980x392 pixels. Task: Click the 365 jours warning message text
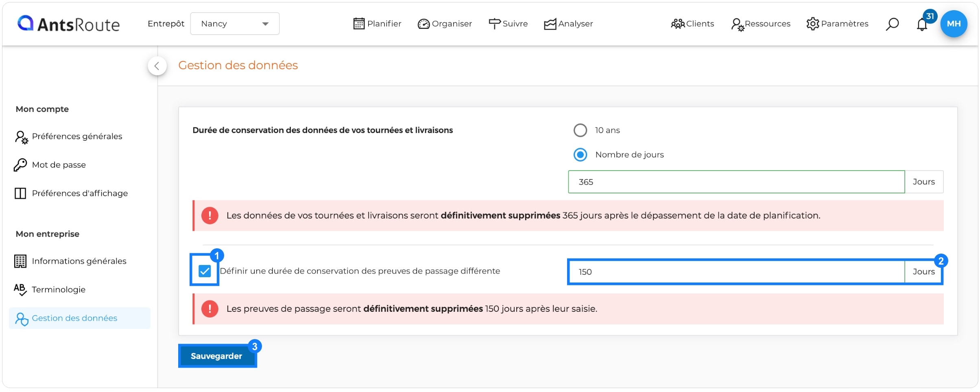coord(523,216)
